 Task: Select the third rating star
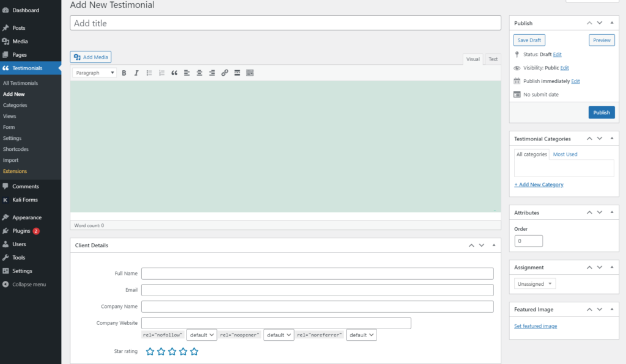point(172,351)
